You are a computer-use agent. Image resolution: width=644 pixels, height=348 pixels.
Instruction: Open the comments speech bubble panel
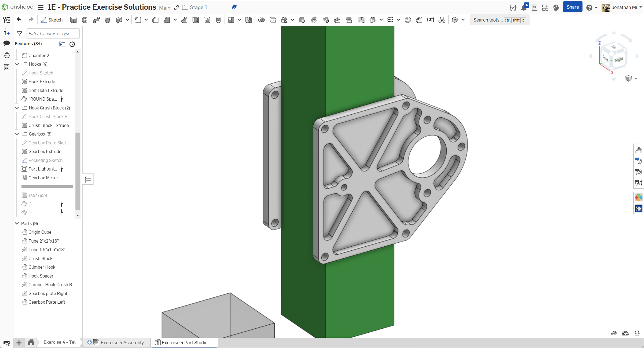coord(7,43)
